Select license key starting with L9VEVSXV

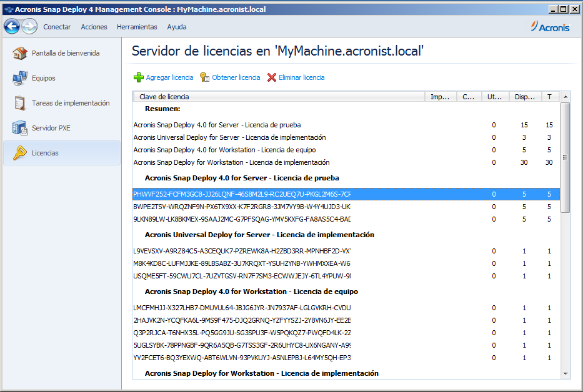(242, 251)
